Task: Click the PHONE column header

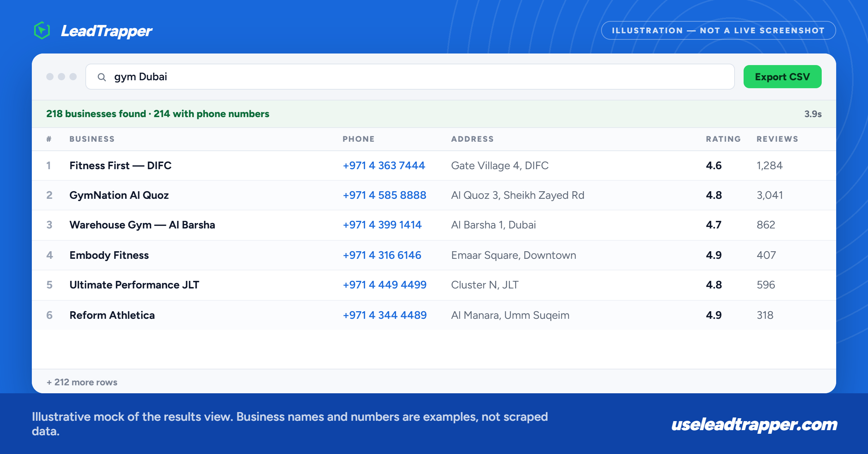Action: pyautogui.click(x=358, y=139)
